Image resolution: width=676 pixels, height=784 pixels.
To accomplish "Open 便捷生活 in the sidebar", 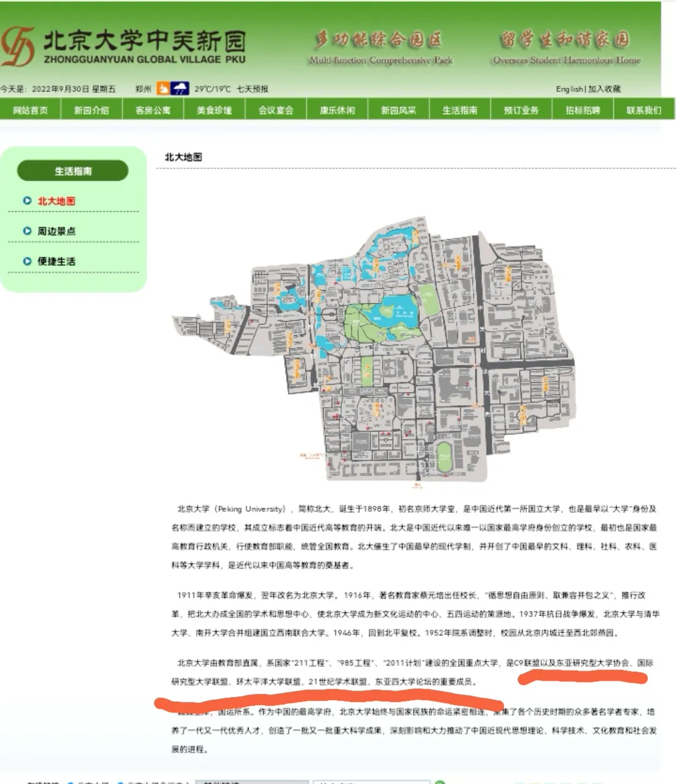I will coord(56,261).
